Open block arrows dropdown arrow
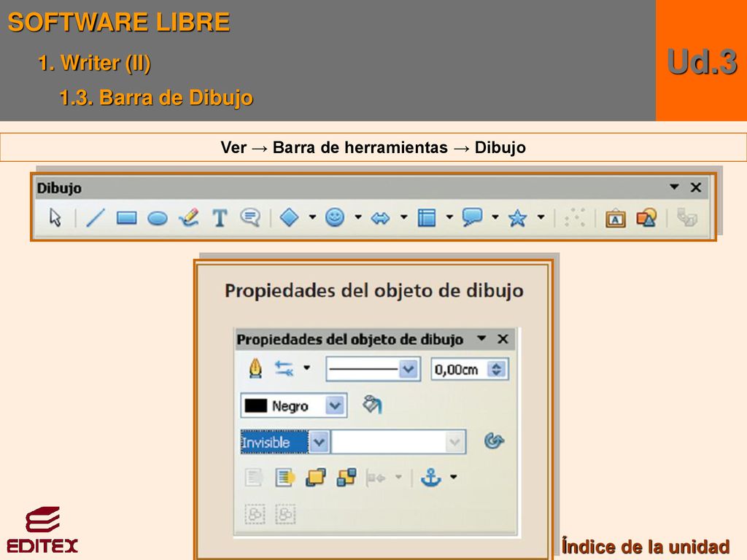747x560 pixels. coord(403,217)
